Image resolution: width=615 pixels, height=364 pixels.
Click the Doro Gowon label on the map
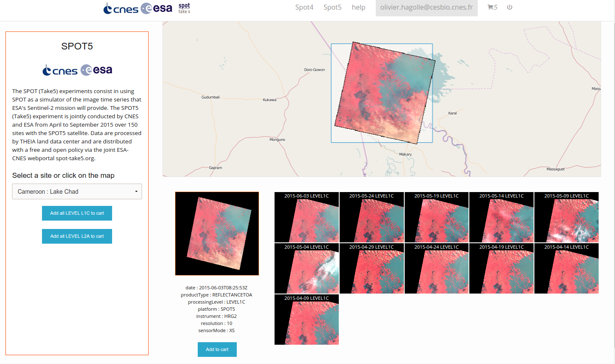click(314, 70)
